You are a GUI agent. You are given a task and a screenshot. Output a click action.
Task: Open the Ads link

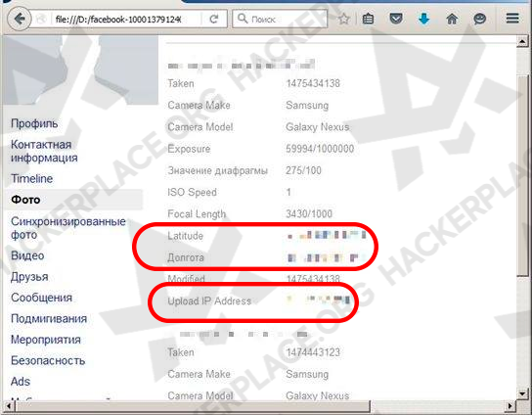[x=21, y=382]
